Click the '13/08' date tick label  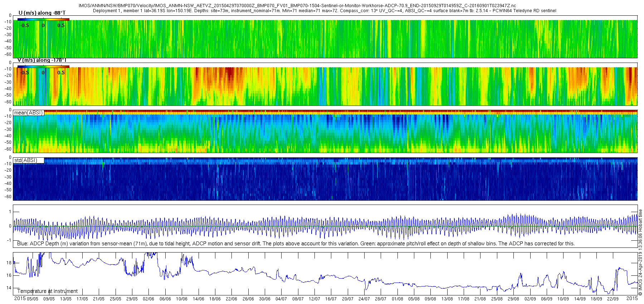click(x=447, y=299)
